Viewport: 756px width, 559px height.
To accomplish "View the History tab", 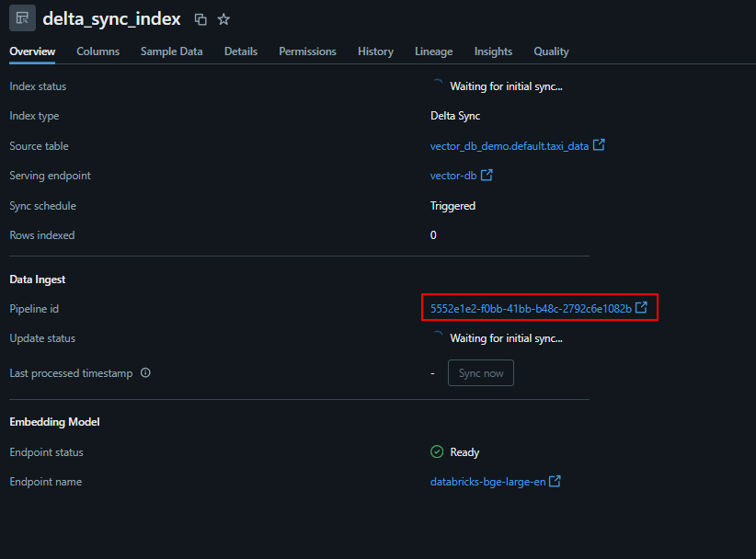I will pos(375,51).
